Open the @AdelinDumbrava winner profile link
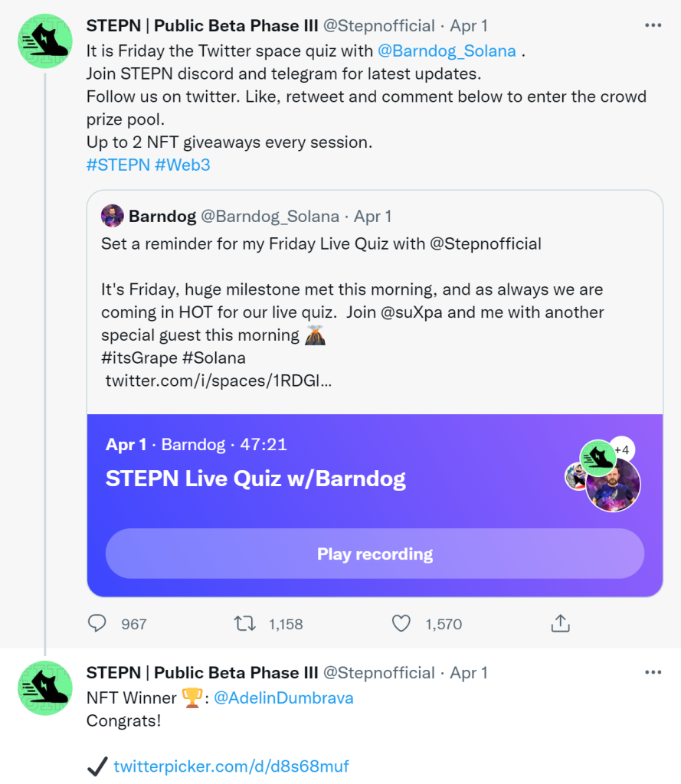 (283, 698)
